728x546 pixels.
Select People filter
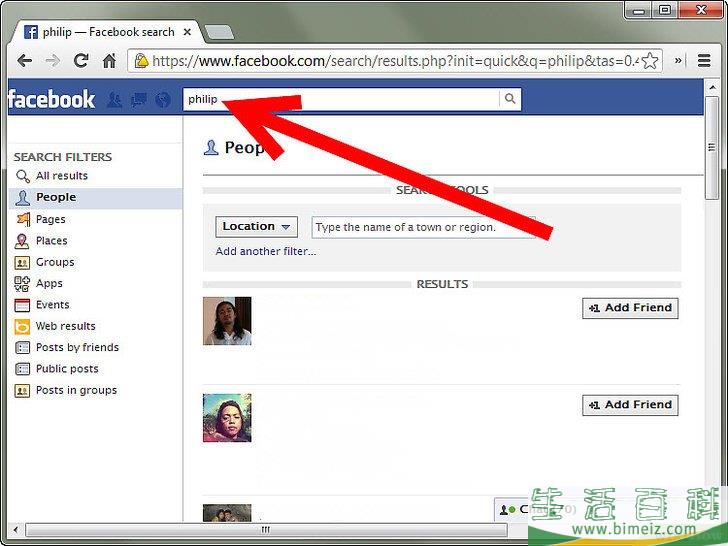95,198
